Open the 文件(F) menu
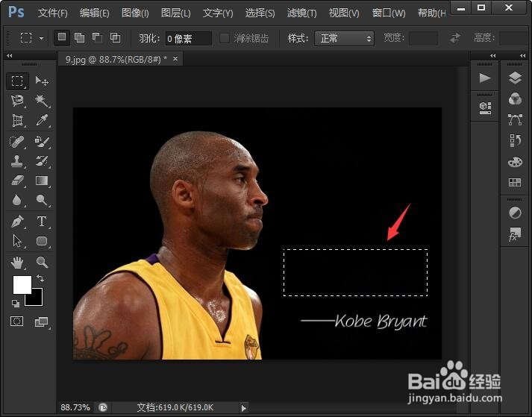The image size is (532, 417). coord(52,13)
